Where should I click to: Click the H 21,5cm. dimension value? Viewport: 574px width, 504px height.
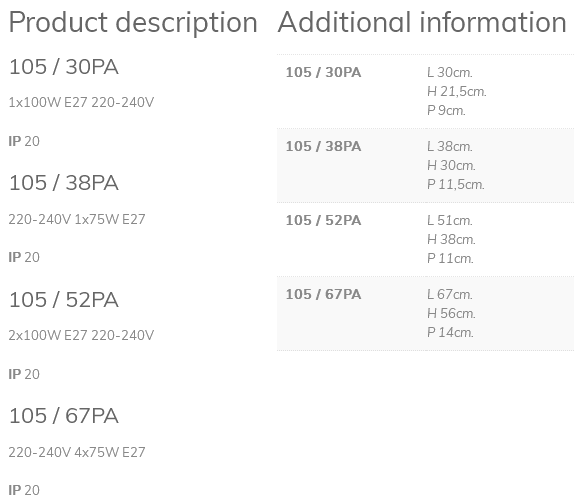[x=456, y=92]
